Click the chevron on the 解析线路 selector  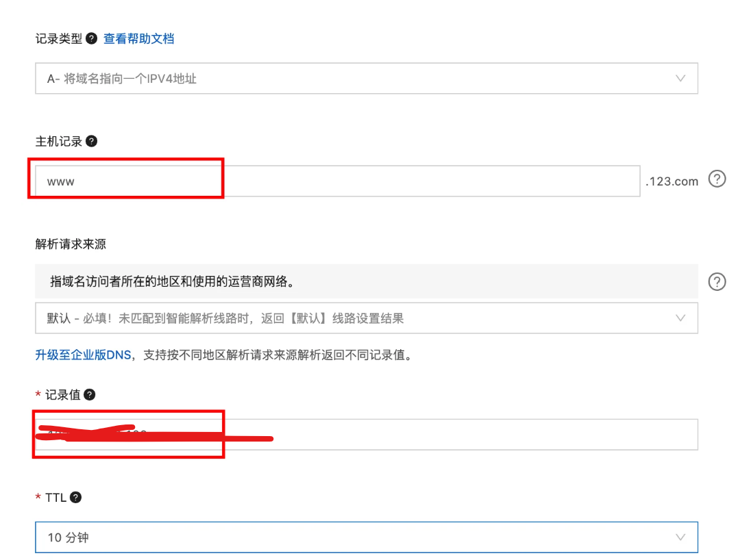681,318
